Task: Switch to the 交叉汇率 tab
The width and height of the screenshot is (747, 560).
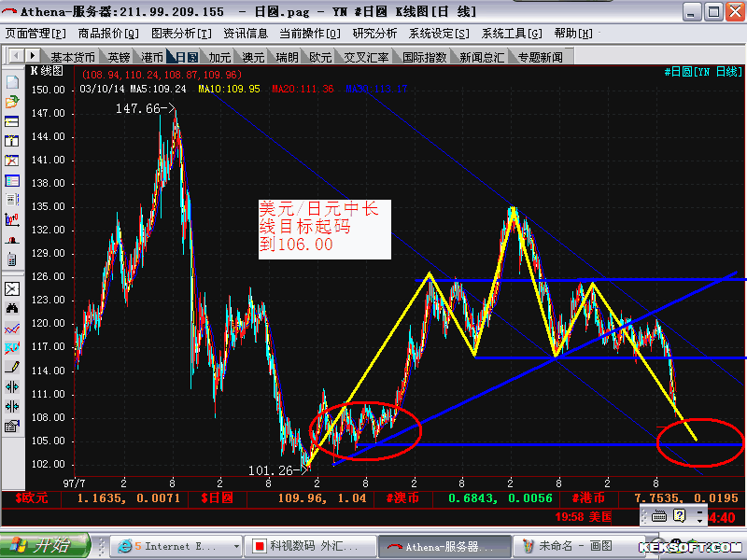Action: coord(366,57)
